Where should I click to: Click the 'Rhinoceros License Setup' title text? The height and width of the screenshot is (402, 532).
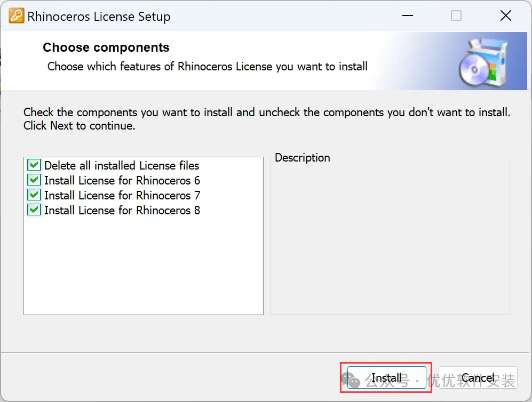(99, 17)
